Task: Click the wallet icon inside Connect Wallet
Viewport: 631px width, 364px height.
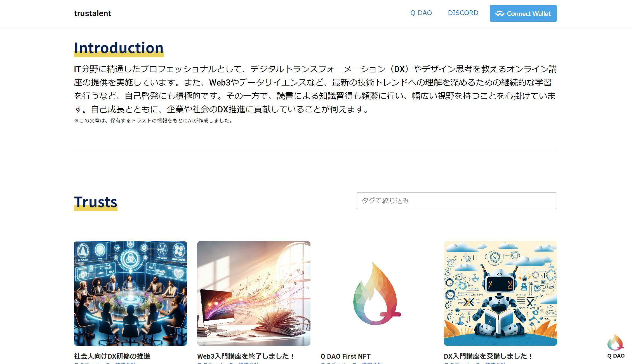Action: (500, 13)
